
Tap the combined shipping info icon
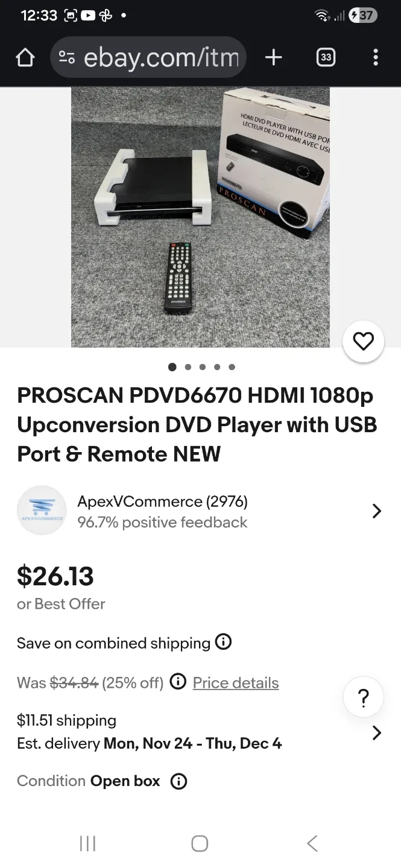tap(224, 643)
